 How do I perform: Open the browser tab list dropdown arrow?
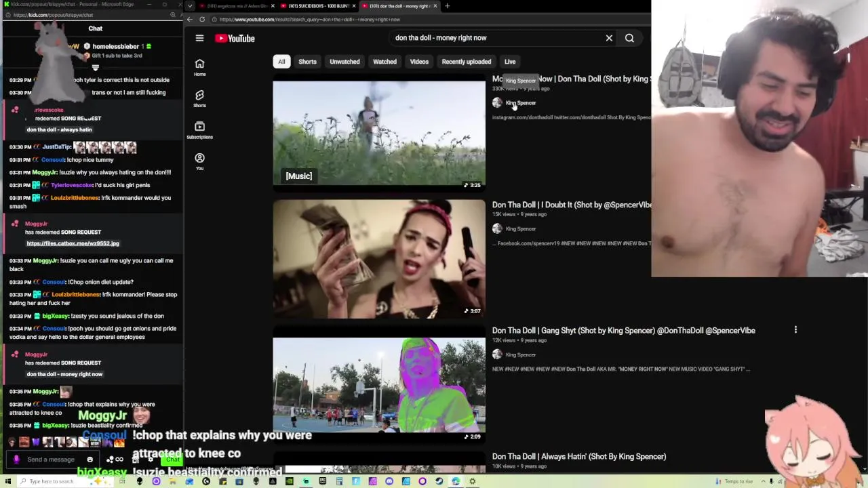tap(190, 6)
